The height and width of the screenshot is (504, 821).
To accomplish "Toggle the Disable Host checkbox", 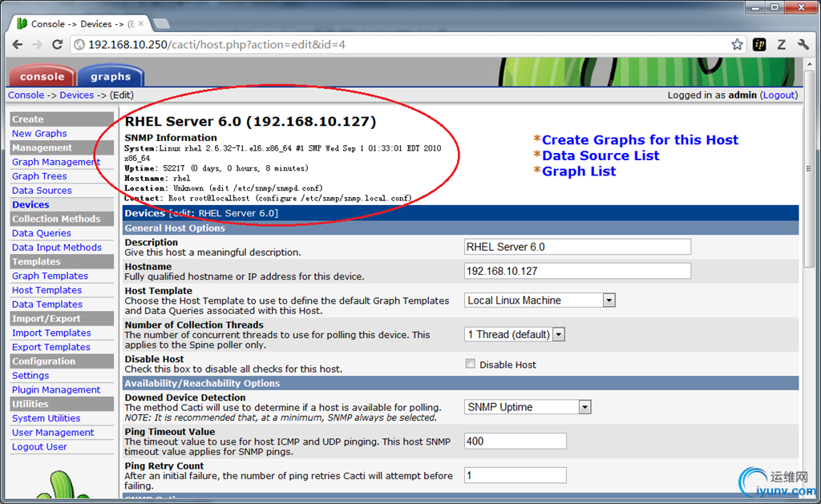I will pos(470,365).
